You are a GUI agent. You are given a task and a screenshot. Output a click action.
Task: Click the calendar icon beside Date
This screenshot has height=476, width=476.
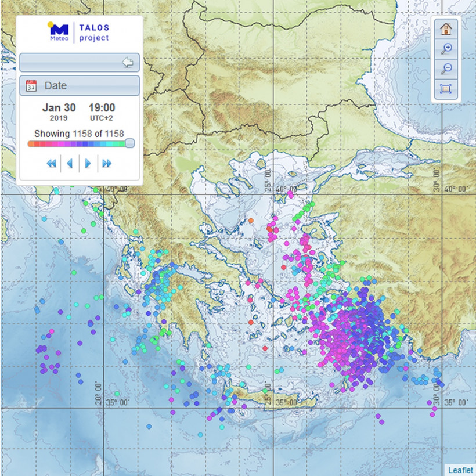pyautogui.click(x=32, y=86)
